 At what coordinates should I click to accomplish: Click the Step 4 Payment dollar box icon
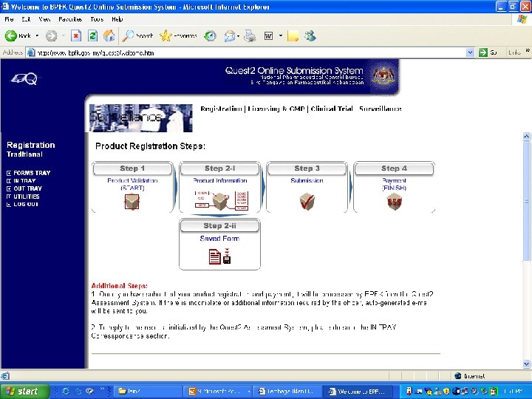(395, 202)
